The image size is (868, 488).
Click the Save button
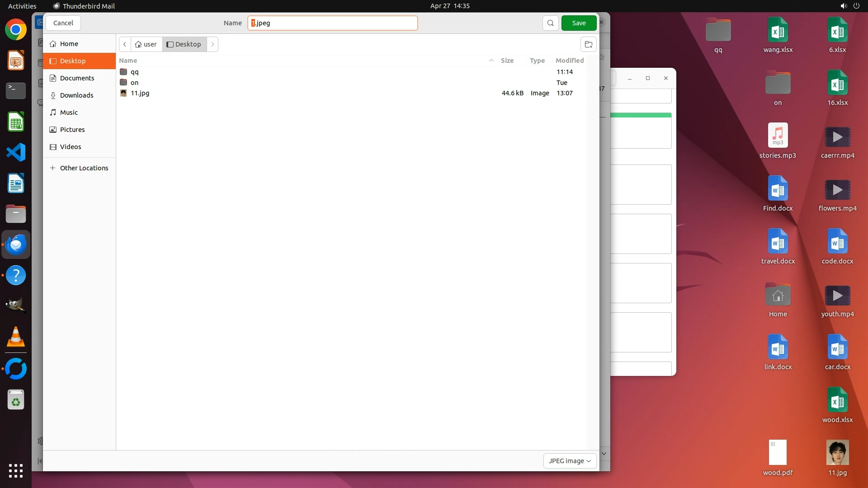pyautogui.click(x=579, y=23)
